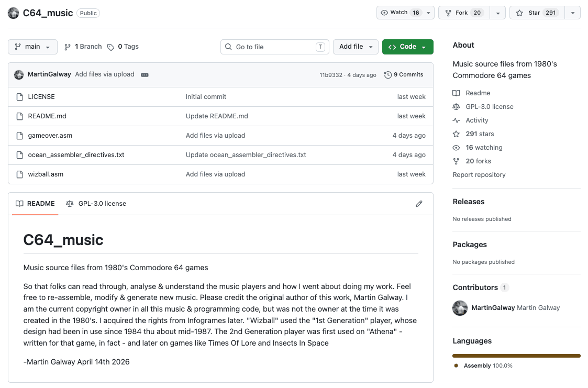Open the Initial commit message link
The height and width of the screenshot is (388, 588).
coord(206,97)
